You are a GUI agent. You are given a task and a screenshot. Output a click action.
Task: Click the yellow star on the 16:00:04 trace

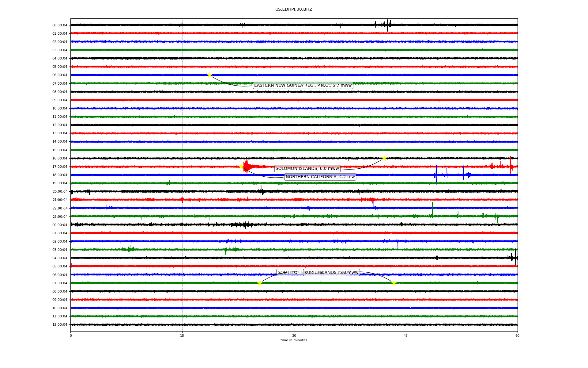click(384, 158)
